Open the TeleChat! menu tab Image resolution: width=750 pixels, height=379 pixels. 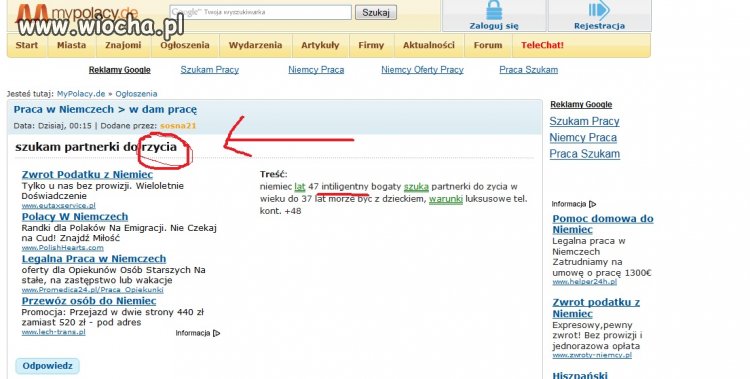(542, 45)
